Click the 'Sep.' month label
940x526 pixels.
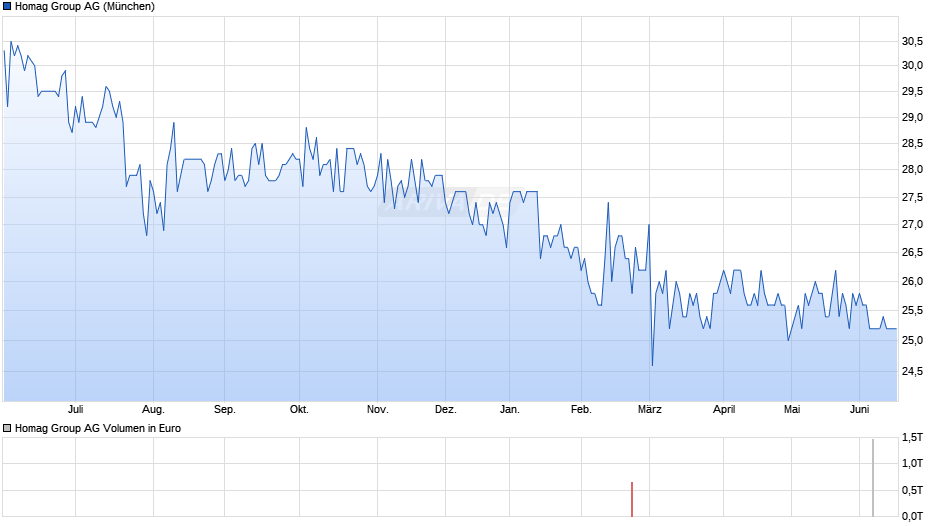[225, 409]
